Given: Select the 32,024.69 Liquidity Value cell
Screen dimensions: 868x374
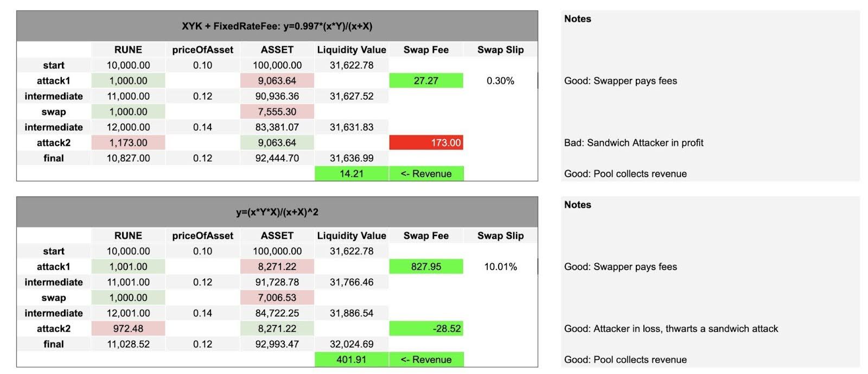Looking at the screenshot, I should pos(352,344).
